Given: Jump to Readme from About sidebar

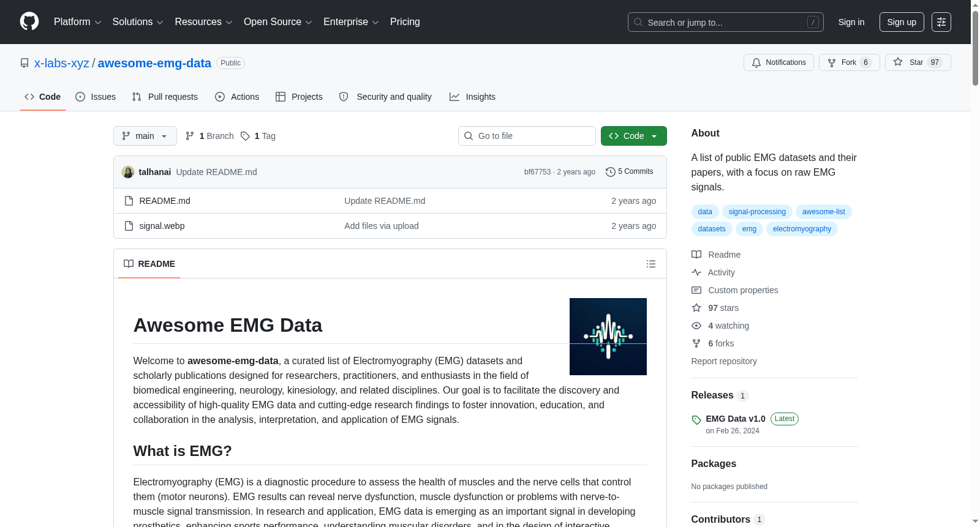Looking at the screenshot, I should [x=716, y=255].
